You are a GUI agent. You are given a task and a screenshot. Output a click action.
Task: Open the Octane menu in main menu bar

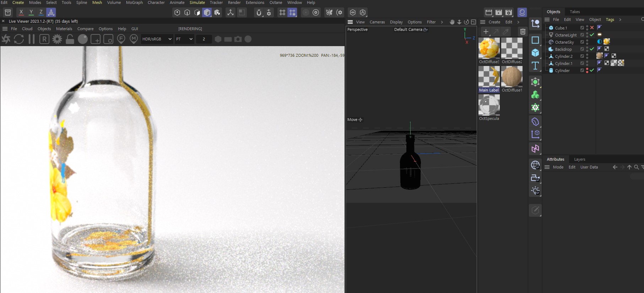click(276, 2)
